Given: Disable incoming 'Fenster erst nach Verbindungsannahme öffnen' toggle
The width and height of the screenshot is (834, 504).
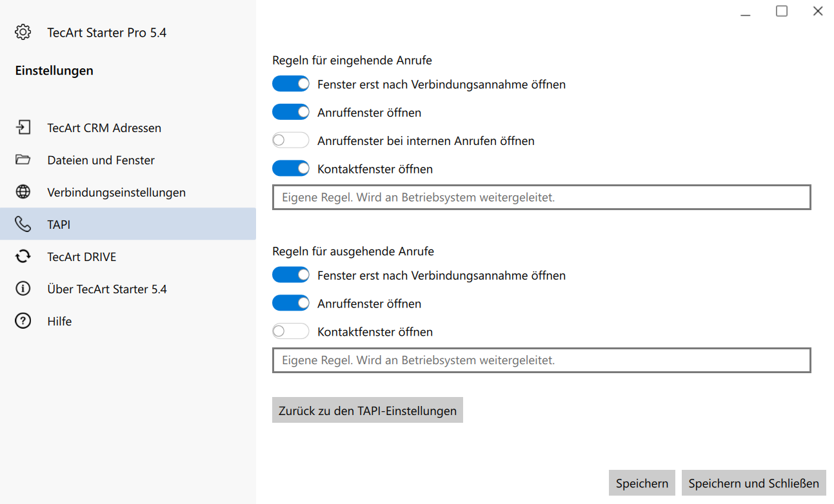Looking at the screenshot, I should click(x=291, y=84).
